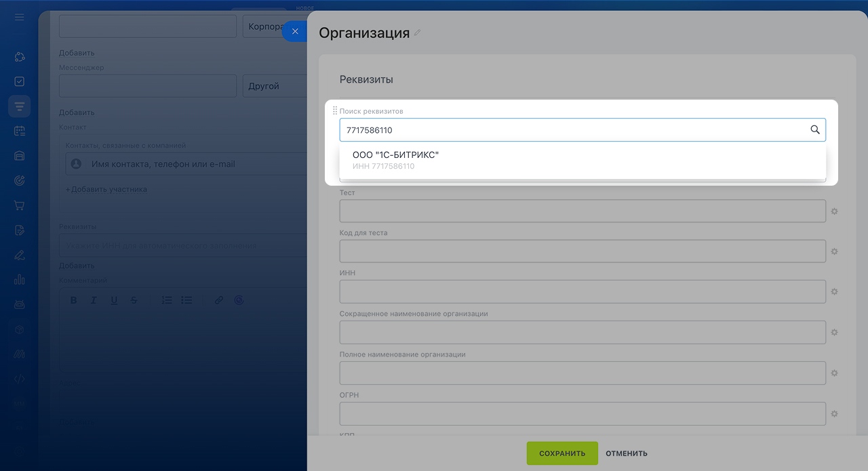Click the ОГРН input field
This screenshot has height=471, width=868.
pos(583,413)
